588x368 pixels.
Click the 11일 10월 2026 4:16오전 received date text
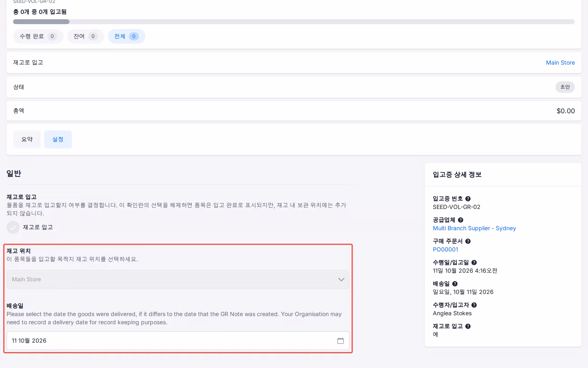tap(465, 271)
